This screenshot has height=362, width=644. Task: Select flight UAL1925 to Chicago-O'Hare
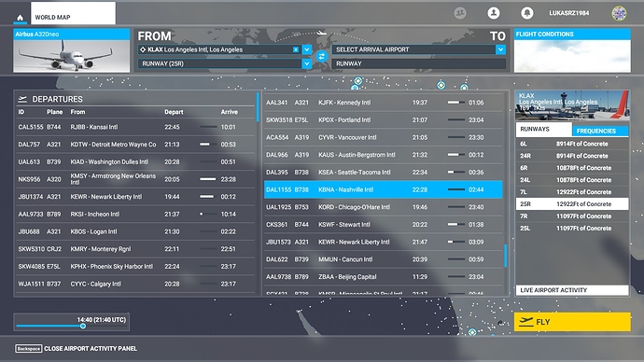tap(384, 207)
